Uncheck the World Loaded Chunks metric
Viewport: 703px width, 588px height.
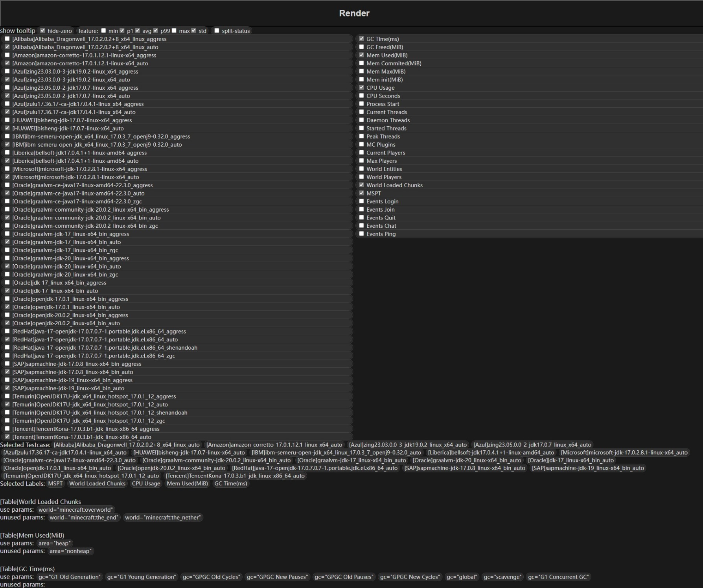point(362,185)
